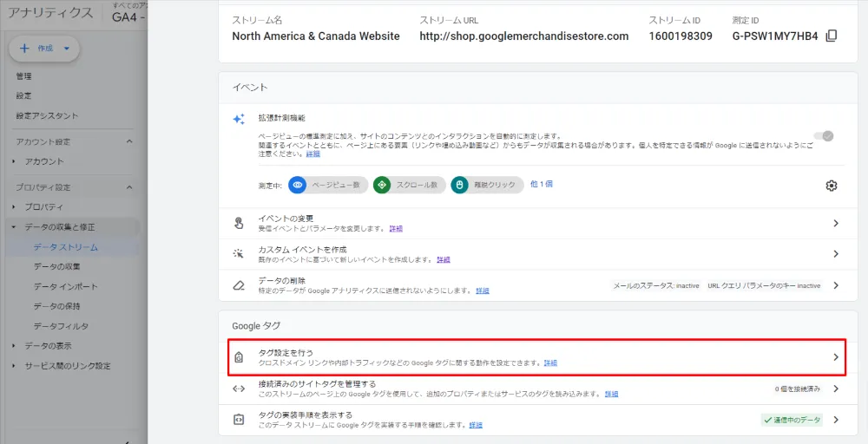Select データの収集 in sidebar
The width and height of the screenshot is (868, 444).
57,266
